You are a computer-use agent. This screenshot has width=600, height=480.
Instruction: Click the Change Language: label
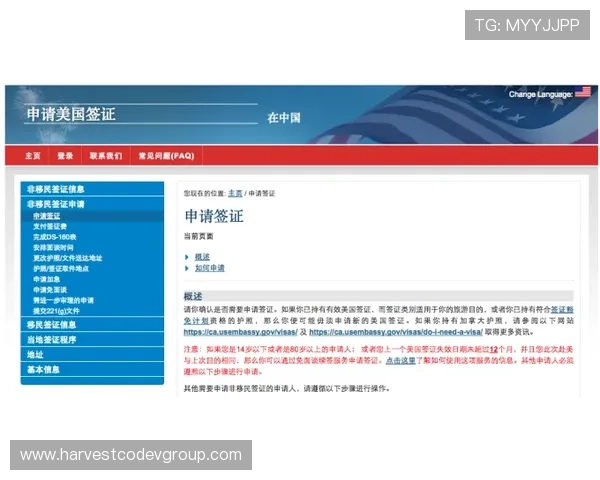[x=540, y=94]
